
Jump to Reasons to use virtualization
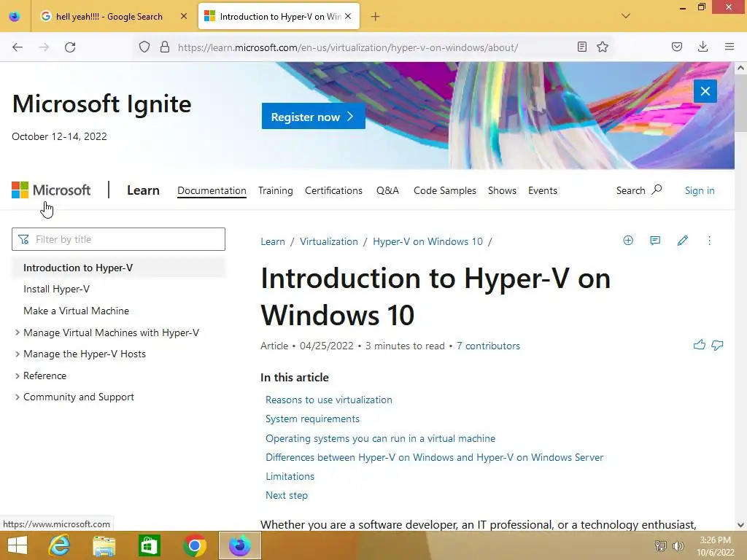[329, 400]
